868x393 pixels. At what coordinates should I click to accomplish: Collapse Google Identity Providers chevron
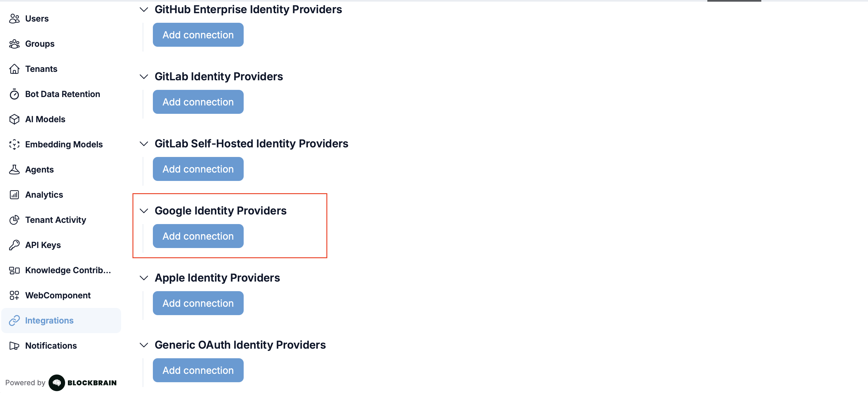point(144,211)
